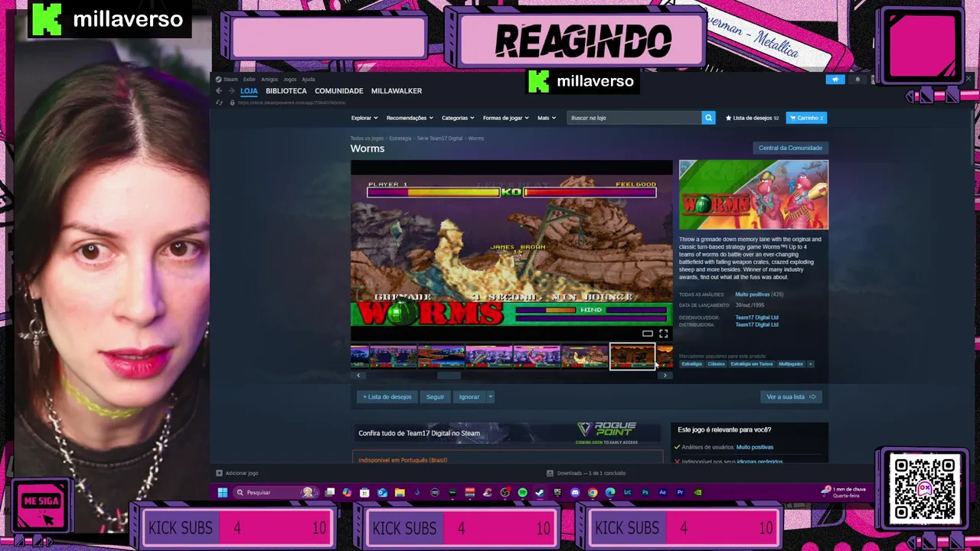Open Google Chrome from the taskbar
The height and width of the screenshot is (551, 980).
(x=593, y=492)
